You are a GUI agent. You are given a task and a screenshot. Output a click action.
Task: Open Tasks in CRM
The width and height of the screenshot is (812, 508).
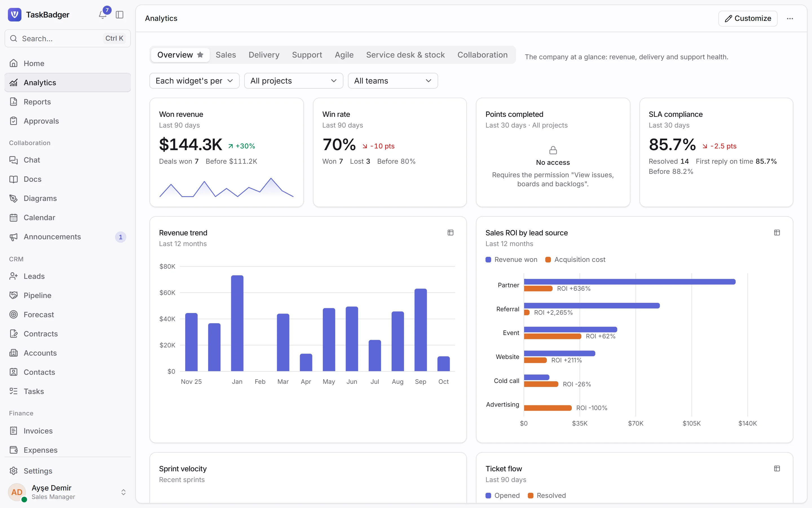(67, 391)
